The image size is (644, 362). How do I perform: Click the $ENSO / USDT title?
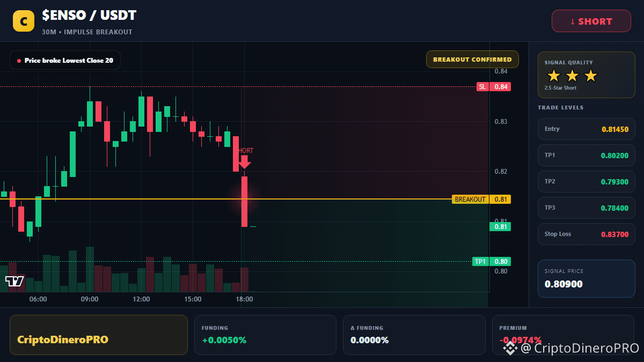click(89, 16)
